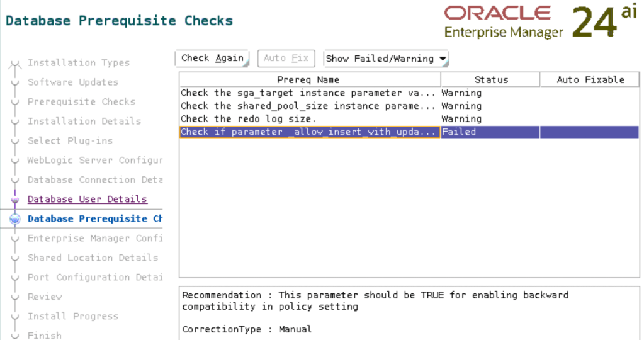Select Installation Types in the wizard steps
Viewport: 644px width, 340px height.
[78, 63]
